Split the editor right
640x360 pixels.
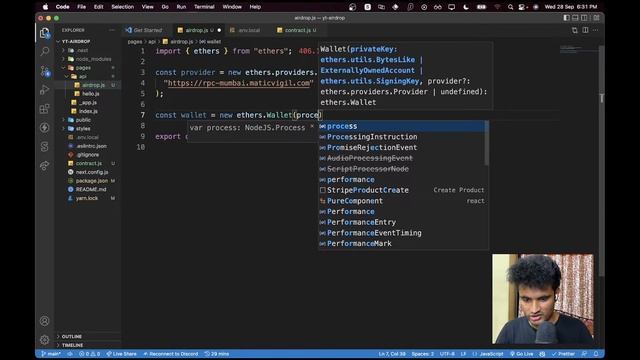pyautogui.click(x=585, y=30)
